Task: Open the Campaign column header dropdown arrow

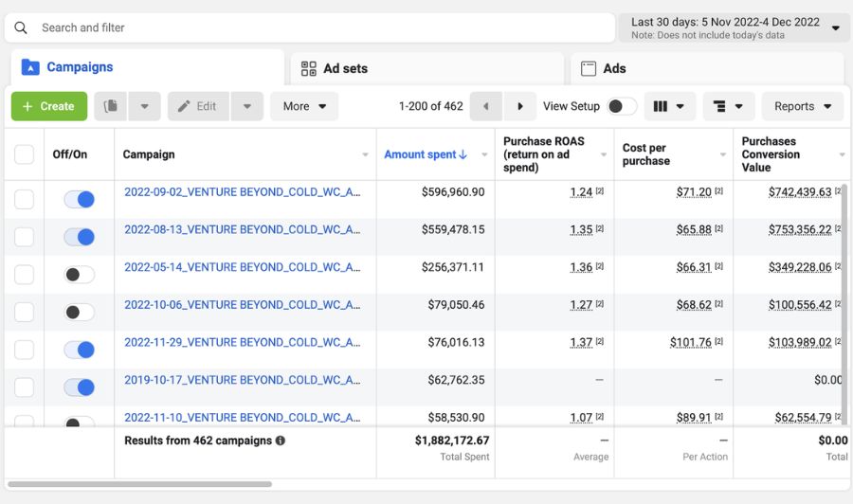Action: [365, 155]
